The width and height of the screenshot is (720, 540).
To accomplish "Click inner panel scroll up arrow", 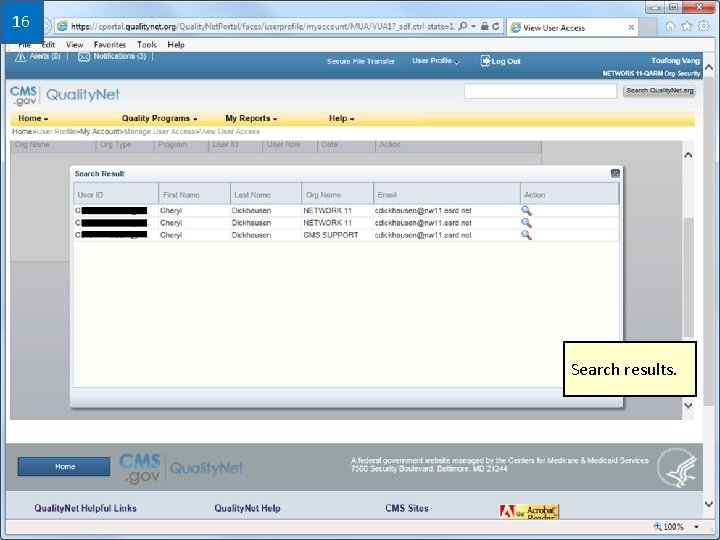I will pos(688,155).
